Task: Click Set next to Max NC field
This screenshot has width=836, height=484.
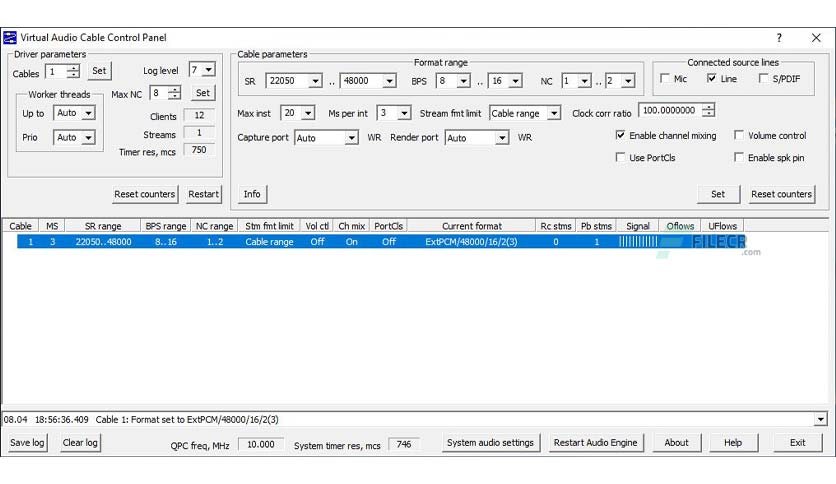Action: (203, 93)
